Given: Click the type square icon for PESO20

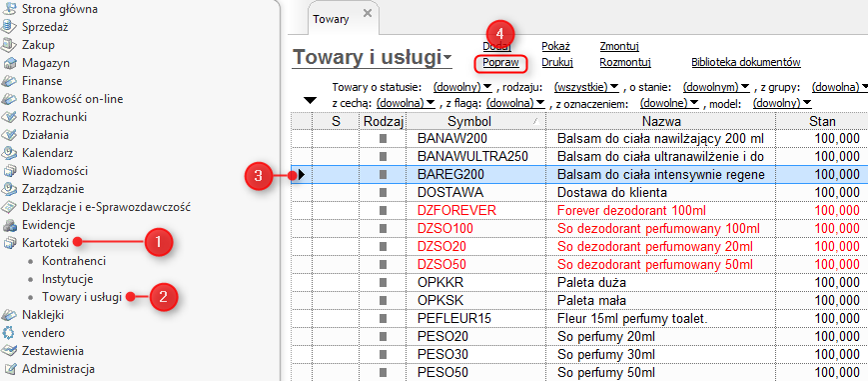Looking at the screenshot, I should (384, 337).
